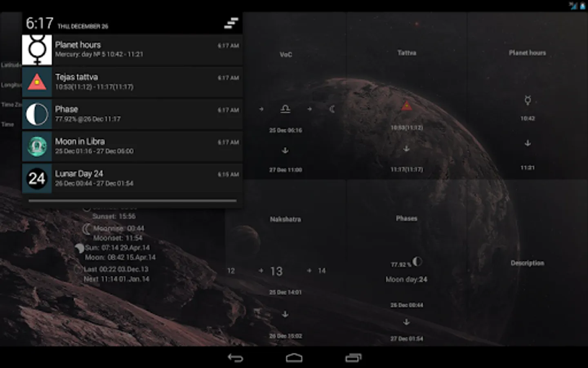Tap the Sunset: 15:56 entry
Image resolution: width=588 pixels, height=368 pixels.
tap(114, 216)
